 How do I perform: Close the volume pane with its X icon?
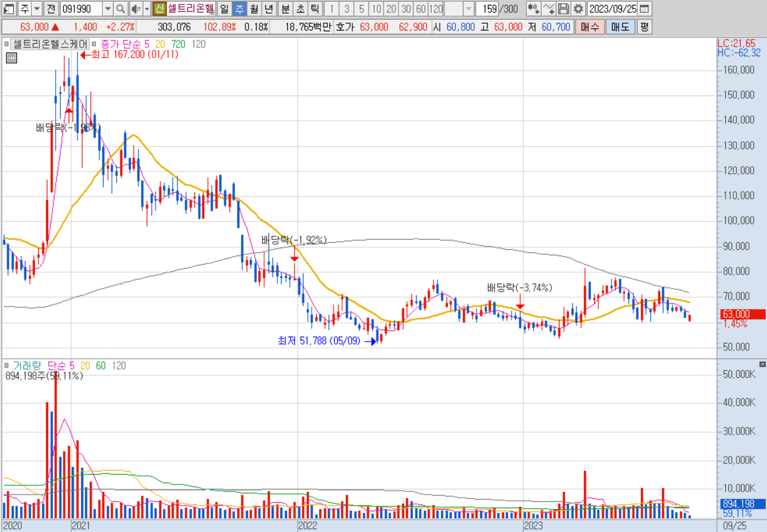click(762, 364)
